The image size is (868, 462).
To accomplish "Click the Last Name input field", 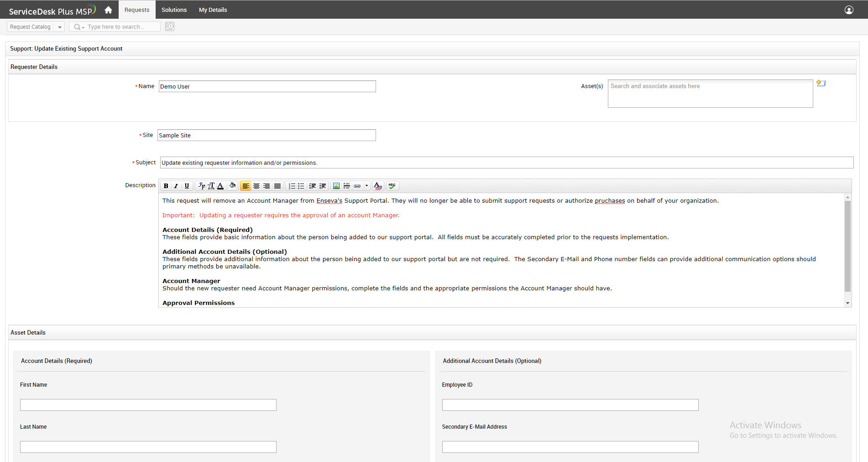I will coord(148,447).
